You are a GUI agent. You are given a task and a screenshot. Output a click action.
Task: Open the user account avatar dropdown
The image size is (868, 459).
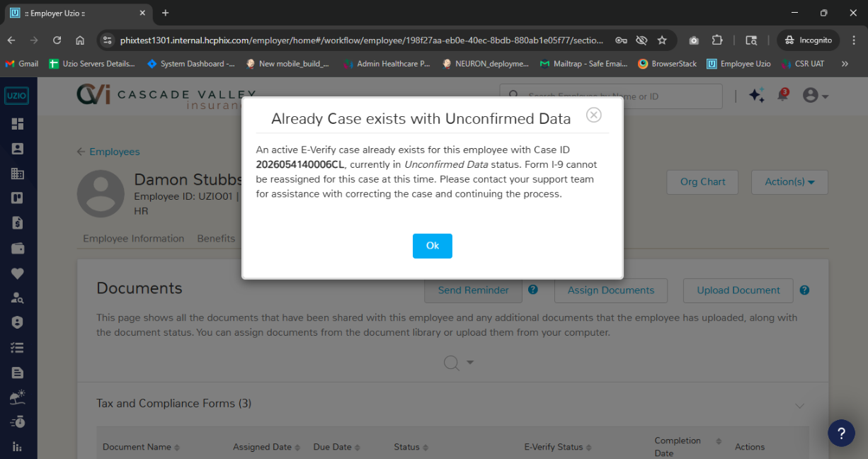816,96
